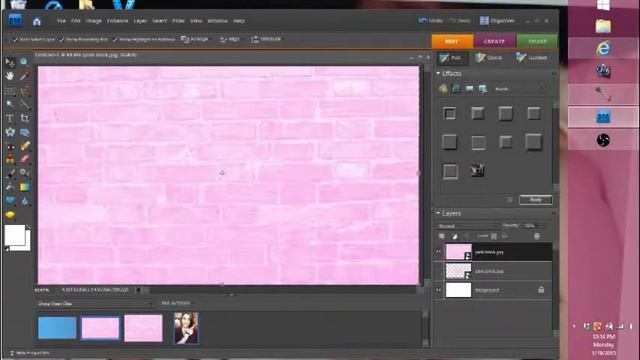Click the Layers panel lock-all padlock icon
Screen dimensions: 640x360
pos(504,236)
